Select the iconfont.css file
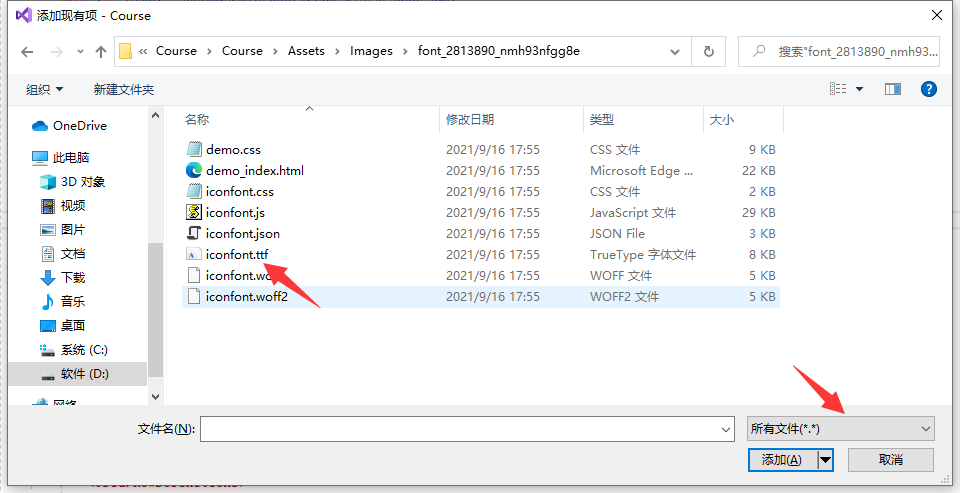Screen dimensions: 960x493 [239, 192]
